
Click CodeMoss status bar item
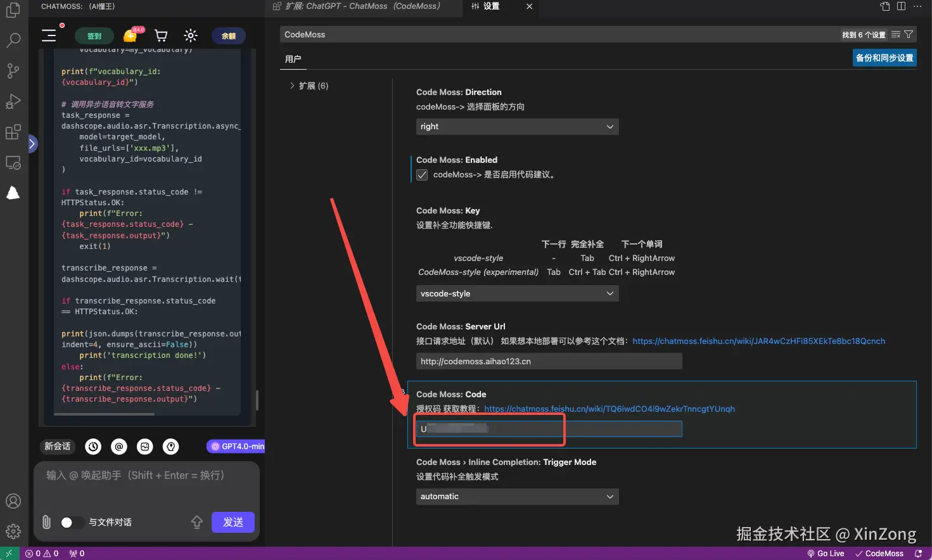click(879, 554)
